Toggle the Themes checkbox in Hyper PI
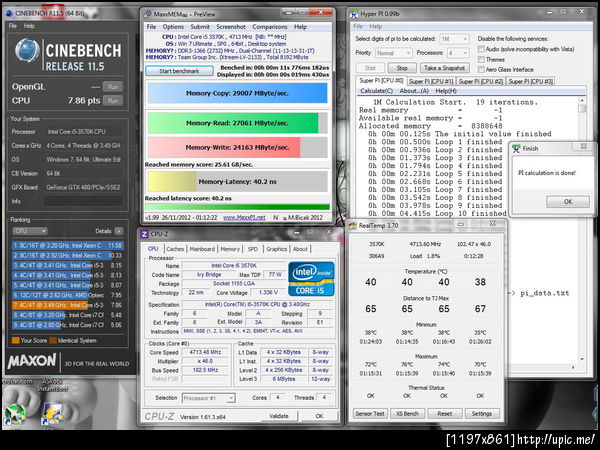600x450 pixels. (481, 59)
